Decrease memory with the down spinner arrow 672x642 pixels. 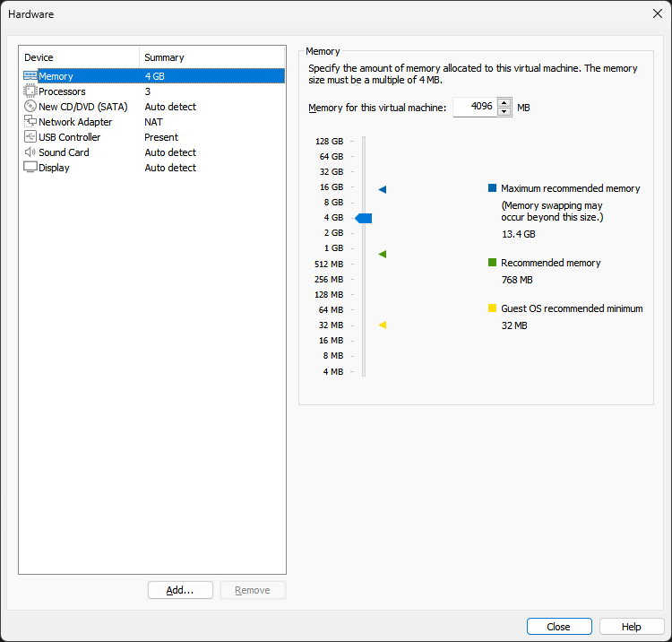[504, 112]
